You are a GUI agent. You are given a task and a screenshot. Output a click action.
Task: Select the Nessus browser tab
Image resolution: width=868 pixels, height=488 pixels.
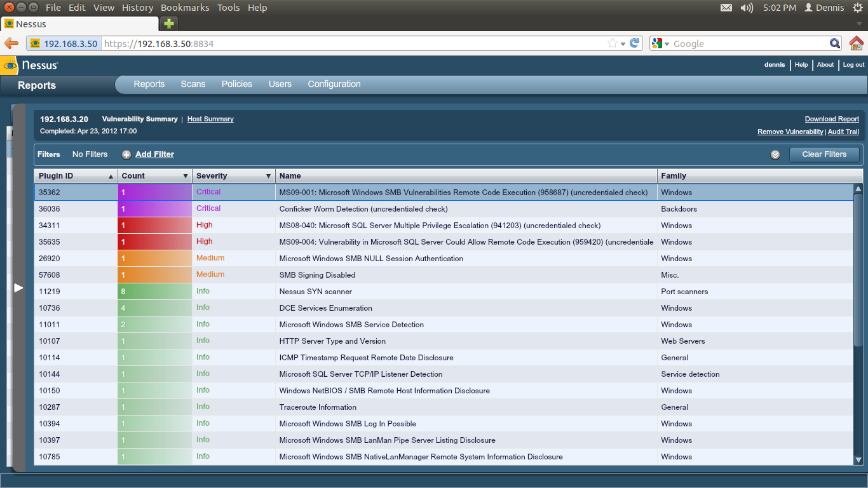[79, 24]
